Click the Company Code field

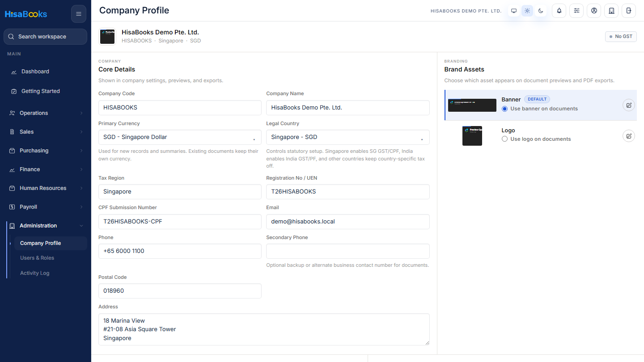point(180,108)
